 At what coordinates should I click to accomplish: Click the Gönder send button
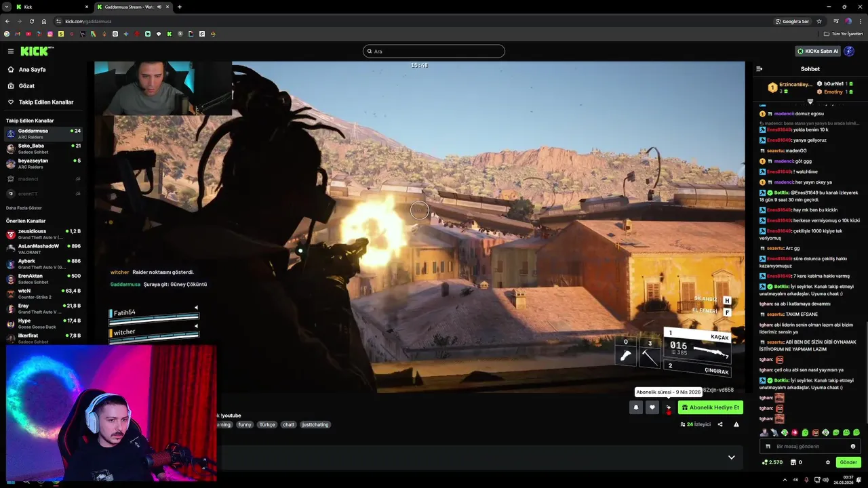click(848, 462)
